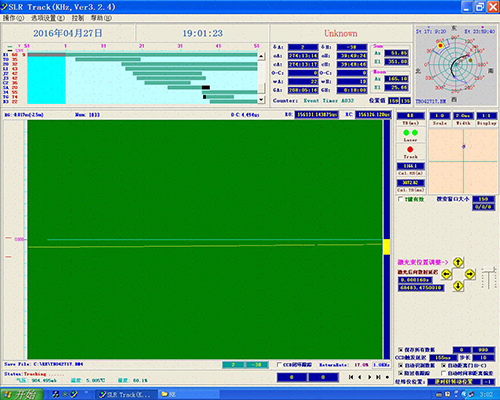Open the 操作 menu
500x400 pixels.
(x=13, y=18)
